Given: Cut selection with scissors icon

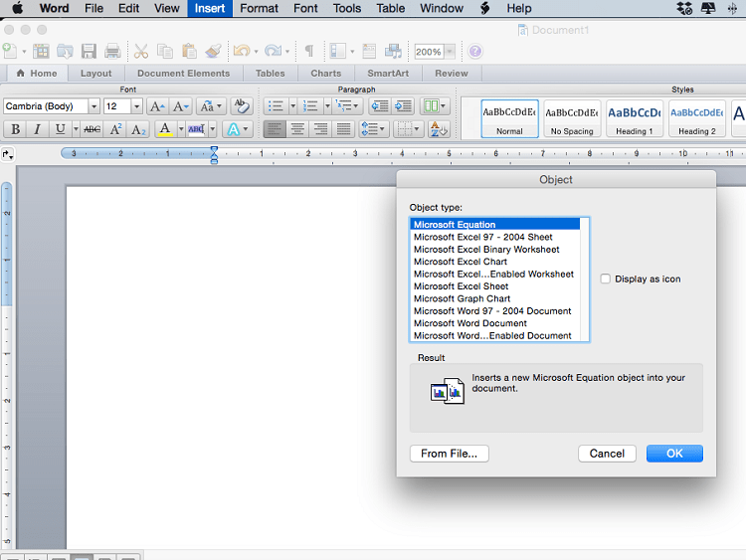Looking at the screenshot, I should click(x=141, y=51).
